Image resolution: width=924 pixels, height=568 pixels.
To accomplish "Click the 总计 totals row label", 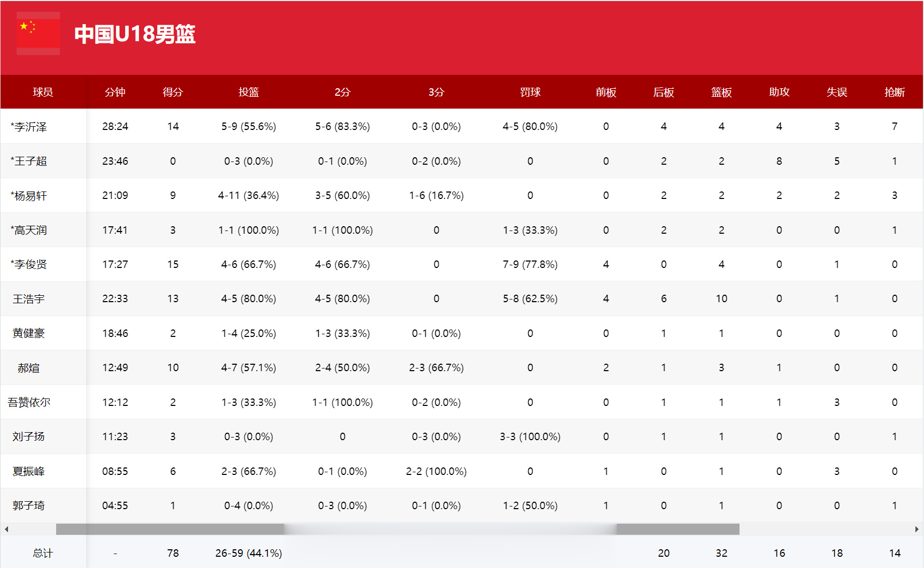I will click(43, 553).
